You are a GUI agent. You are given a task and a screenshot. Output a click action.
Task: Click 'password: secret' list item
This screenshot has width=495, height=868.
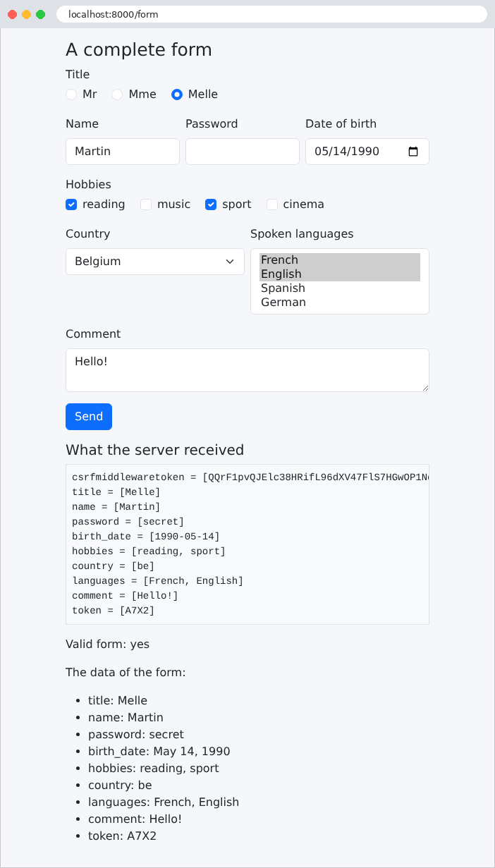click(136, 735)
